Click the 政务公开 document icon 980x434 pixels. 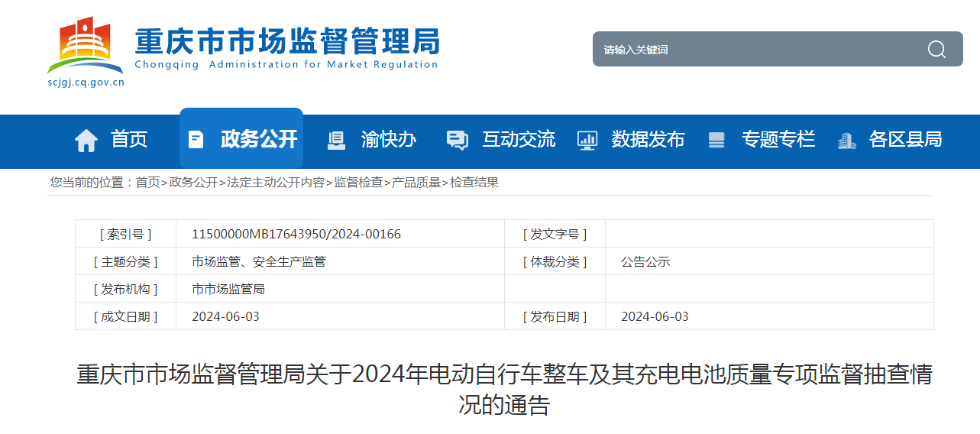tap(196, 139)
